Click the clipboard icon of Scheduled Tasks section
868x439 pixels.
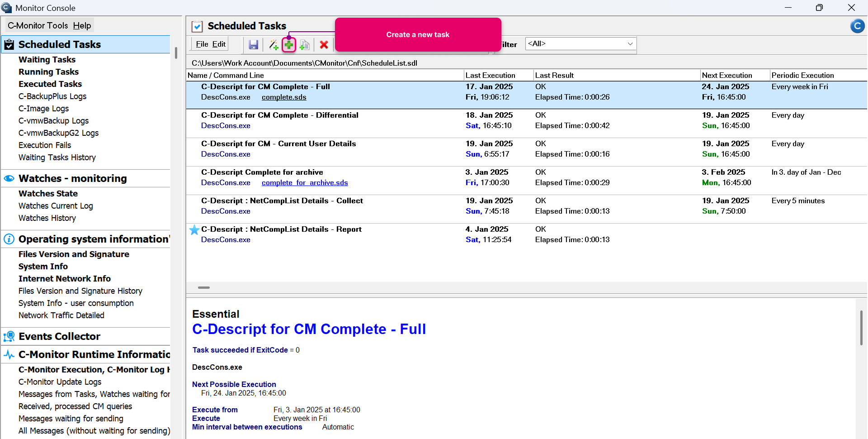point(9,44)
